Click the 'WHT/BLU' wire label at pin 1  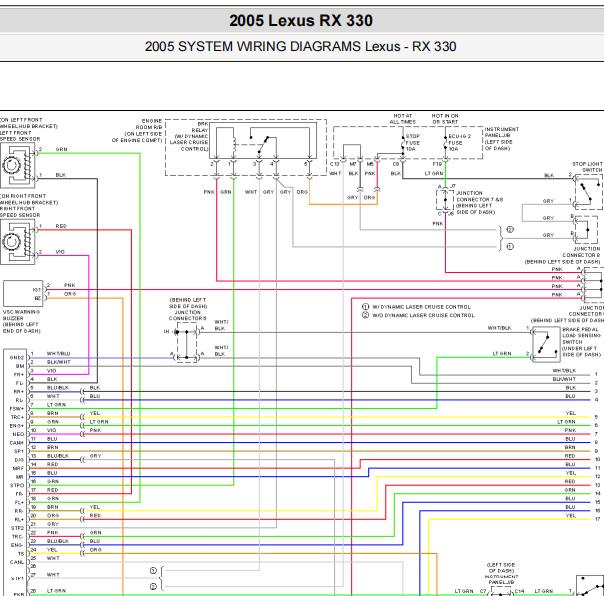point(59,353)
